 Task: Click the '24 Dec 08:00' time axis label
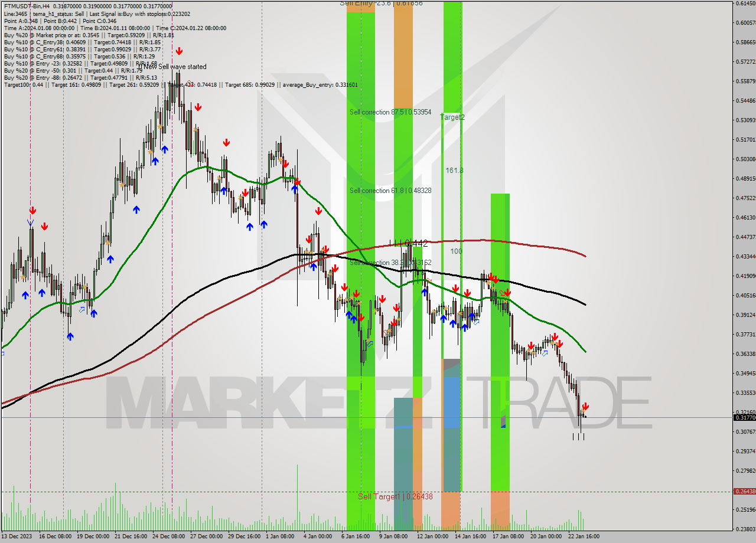click(169, 537)
